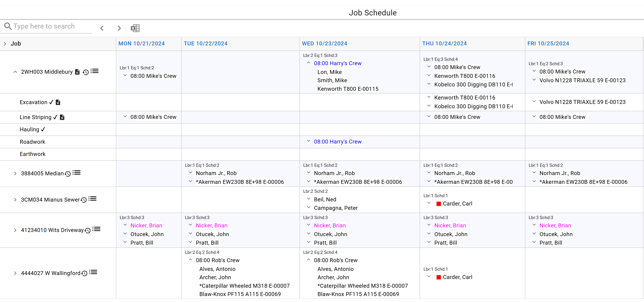The width and height of the screenshot is (644, 302).
Task: Collapse the 2WH003 Middlebury job row
Action: 15,72
